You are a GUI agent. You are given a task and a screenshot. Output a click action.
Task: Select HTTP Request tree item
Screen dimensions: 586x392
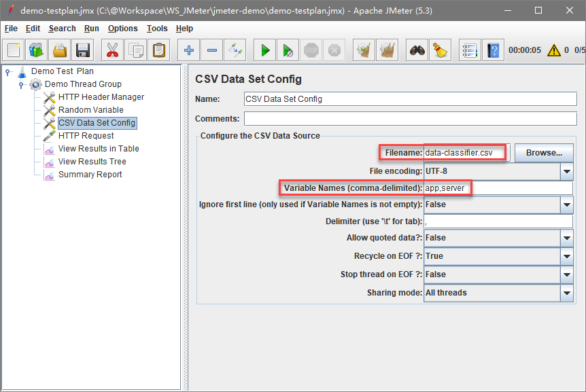[x=86, y=136]
